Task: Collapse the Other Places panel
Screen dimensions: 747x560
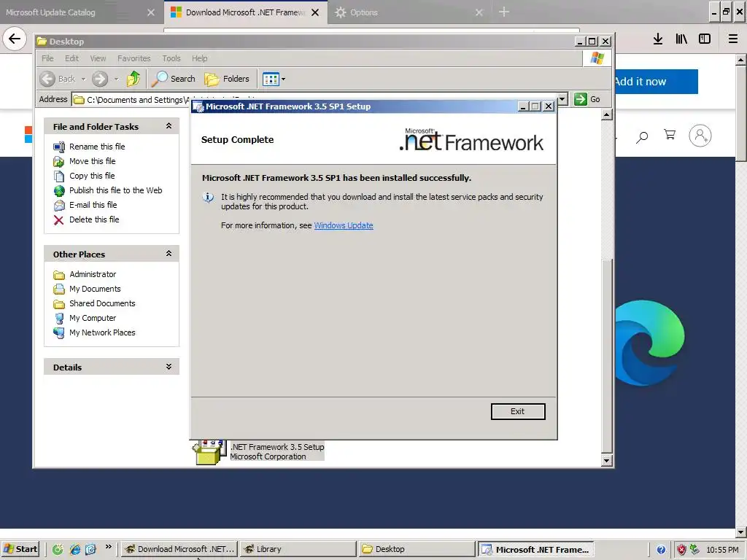Action: 169,254
